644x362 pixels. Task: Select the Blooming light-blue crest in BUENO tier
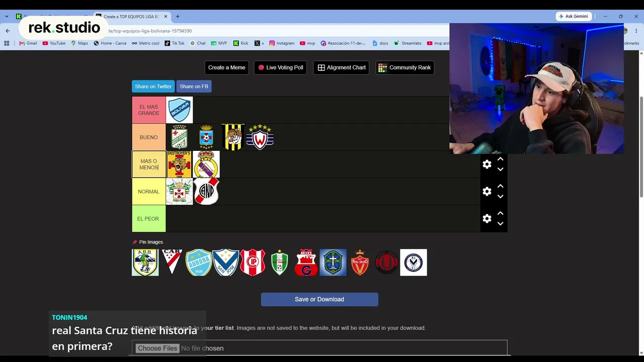click(x=206, y=137)
